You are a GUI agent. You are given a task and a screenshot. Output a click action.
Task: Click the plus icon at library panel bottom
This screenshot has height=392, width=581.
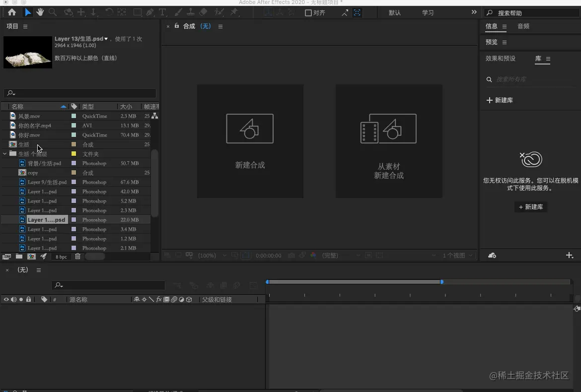[x=570, y=256]
